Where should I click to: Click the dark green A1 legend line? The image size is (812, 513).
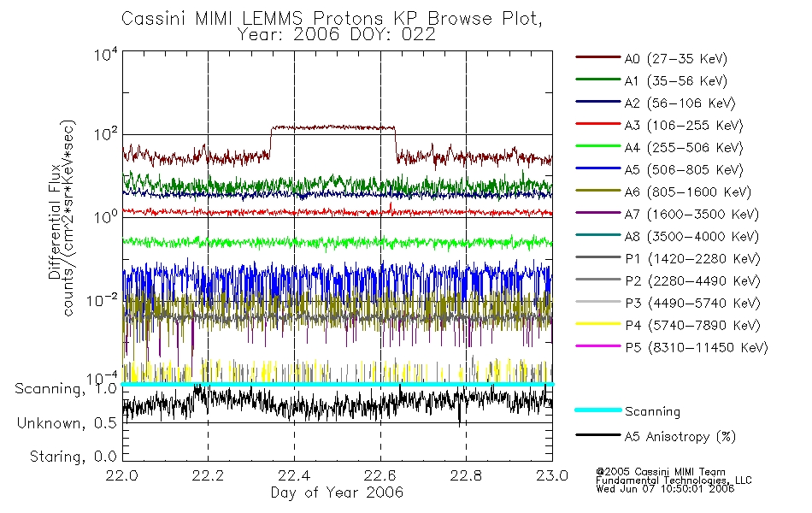coord(598,80)
